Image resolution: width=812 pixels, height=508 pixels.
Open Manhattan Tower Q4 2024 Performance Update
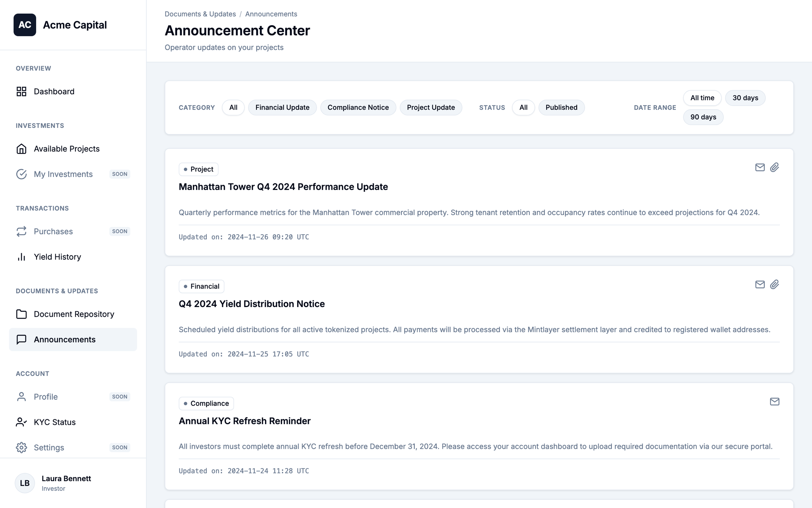[283, 187]
